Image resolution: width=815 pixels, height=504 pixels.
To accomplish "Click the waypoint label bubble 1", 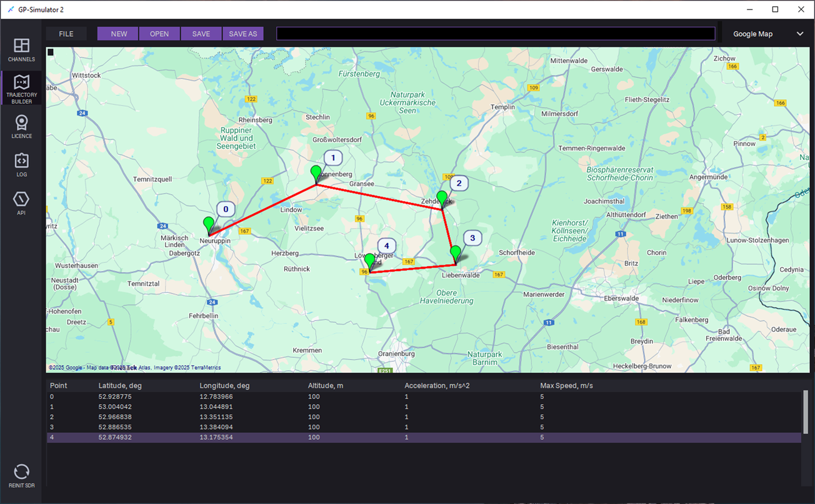I will (333, 158).
